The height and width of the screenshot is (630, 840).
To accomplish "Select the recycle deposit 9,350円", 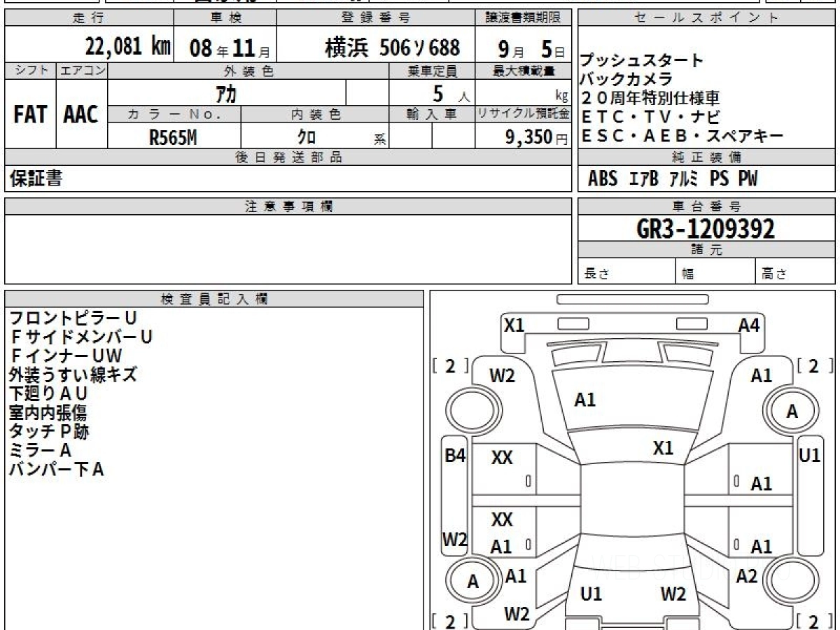I will pos(537,137).
